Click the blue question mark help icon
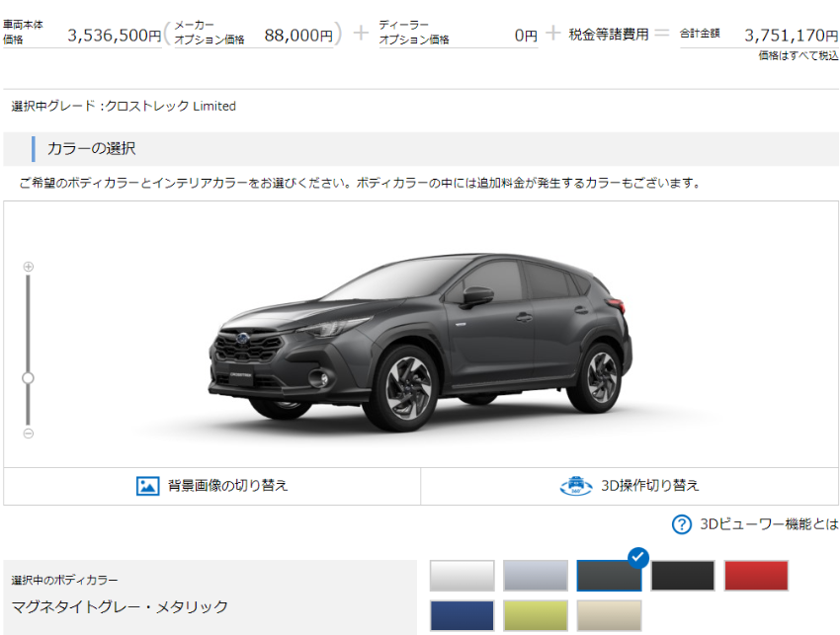 click(681, 524)
